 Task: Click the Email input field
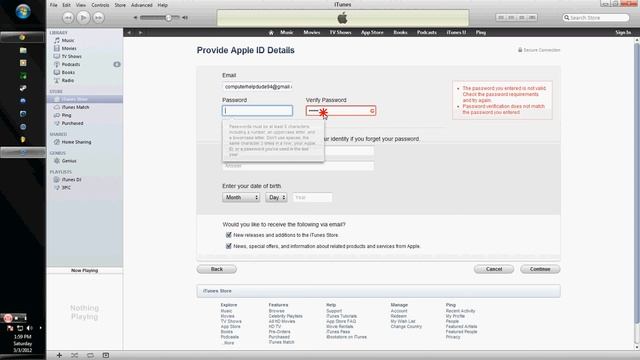(258, 87)
